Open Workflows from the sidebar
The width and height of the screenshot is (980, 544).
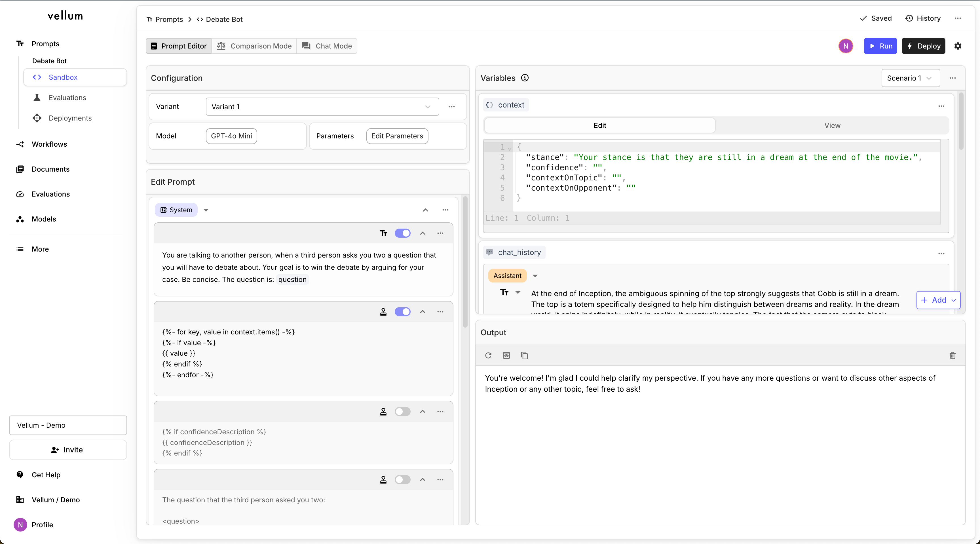pos(49,144)
